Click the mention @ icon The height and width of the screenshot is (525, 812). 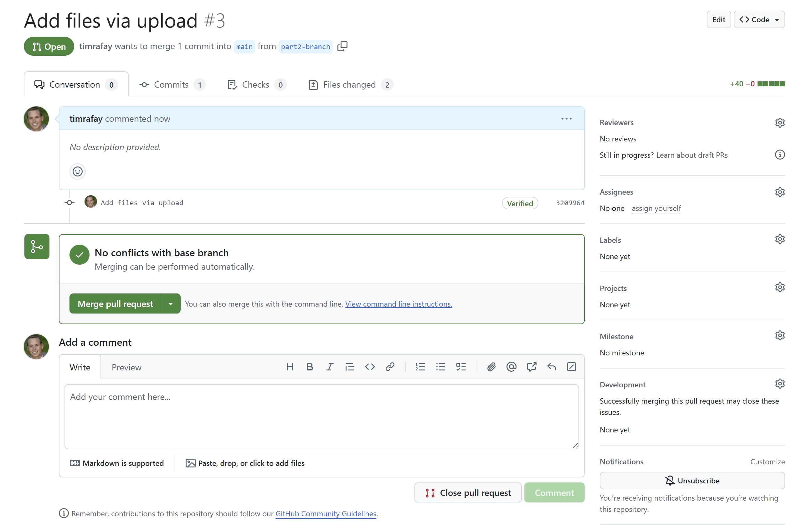(x=511, y=367)
